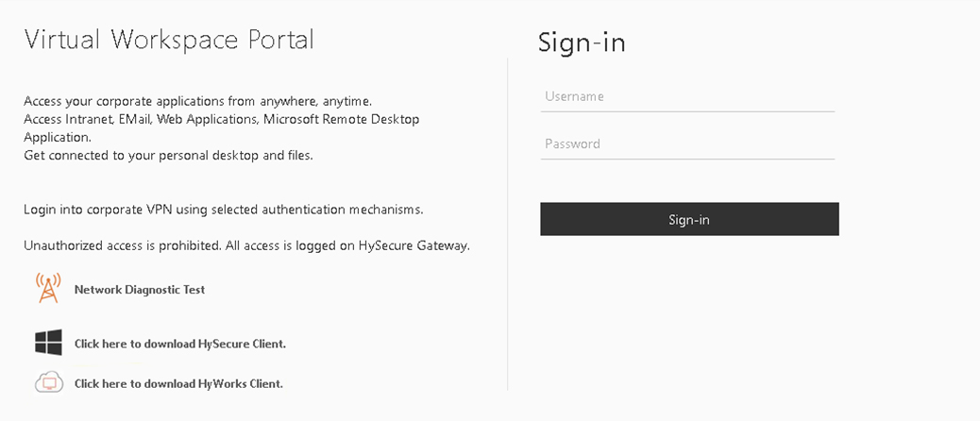Screen dimensions: 980x421
Task: Click the cloud desktop HyWorks icon
Action: pyautogui.click(x=48, y=382)
